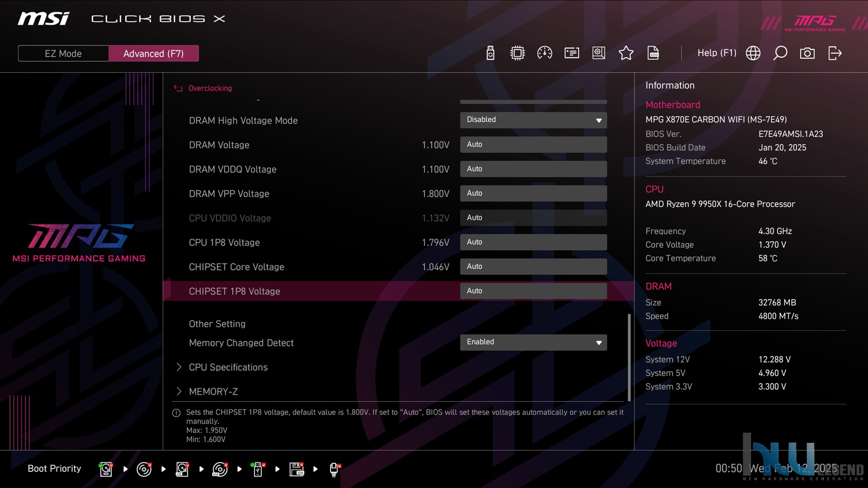This screenshot has width=868, height=488.
Task: Open the motherboard gear settings icon
Action: point(599,53)
